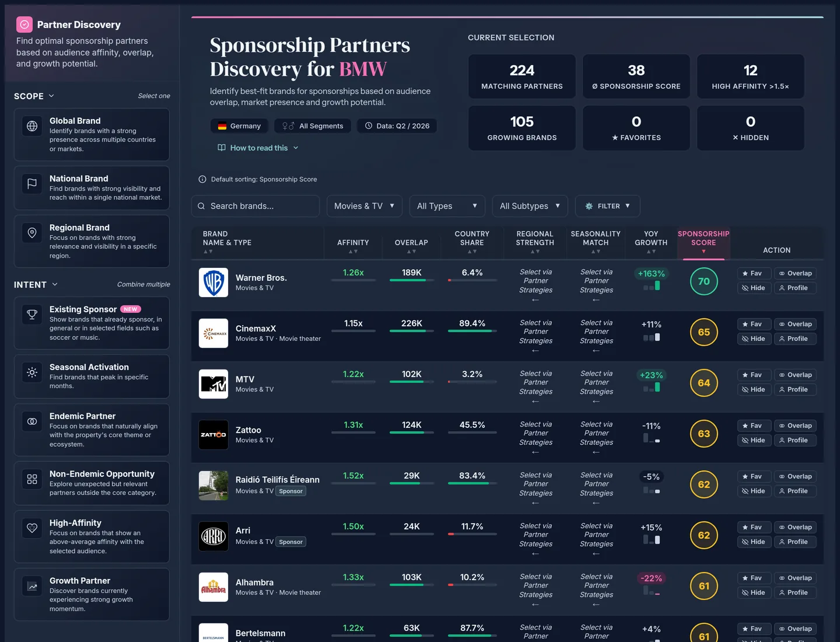Screen dimensions: 840x642
Task: Click the Partner Discovery logo icon
Action: [x=24, y=25]
